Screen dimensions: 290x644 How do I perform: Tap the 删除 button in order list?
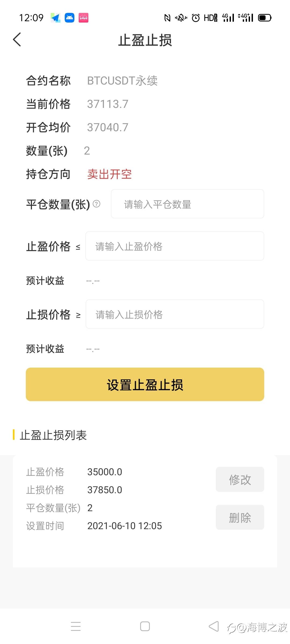[x=240, y=517]
